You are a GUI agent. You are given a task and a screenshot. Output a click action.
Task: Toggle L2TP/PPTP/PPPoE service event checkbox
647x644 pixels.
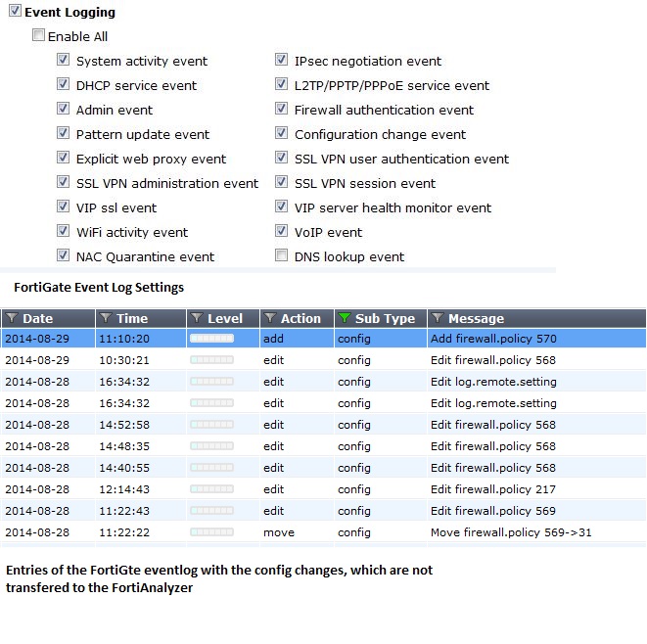tap(282, 84)
